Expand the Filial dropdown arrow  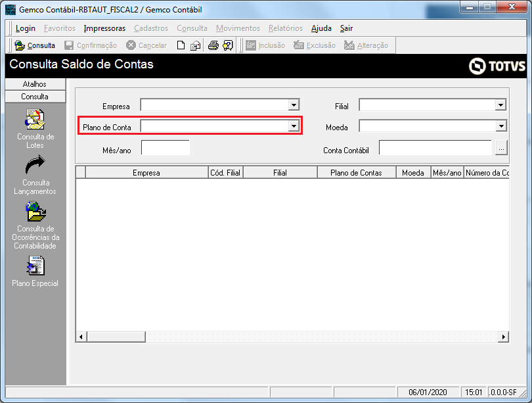point(500,105)
